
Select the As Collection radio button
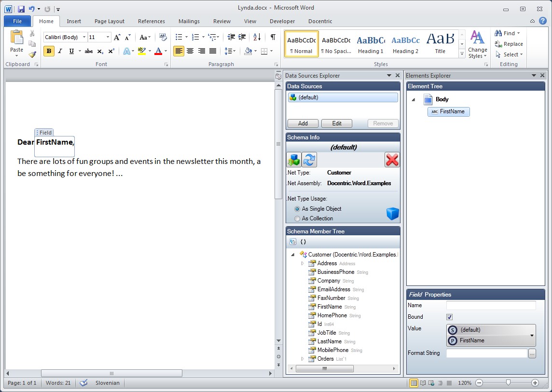(297, 218)
